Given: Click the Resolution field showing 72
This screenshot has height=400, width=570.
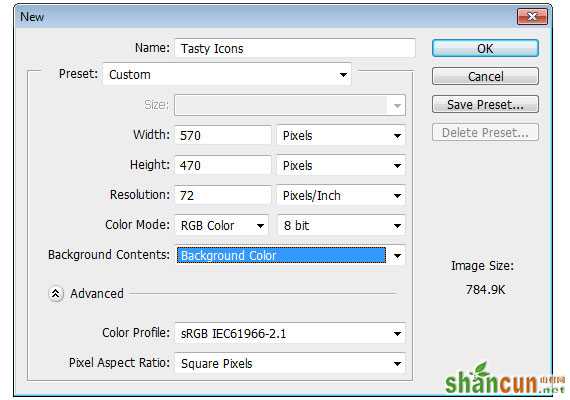Looking at the screenshot, I should [223, 196].
